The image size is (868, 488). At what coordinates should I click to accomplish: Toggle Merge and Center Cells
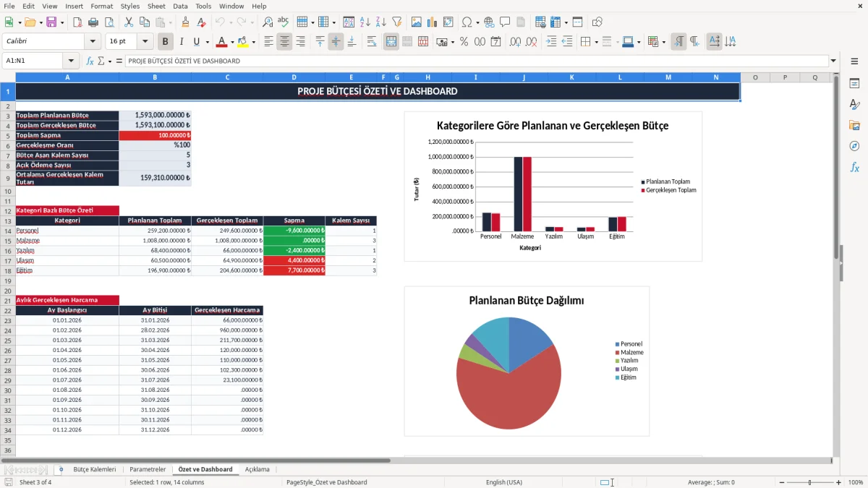391,42
